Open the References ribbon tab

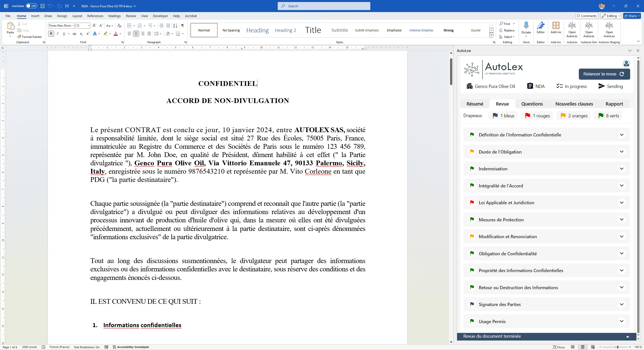pyautogui.click(x=95, y=16)
